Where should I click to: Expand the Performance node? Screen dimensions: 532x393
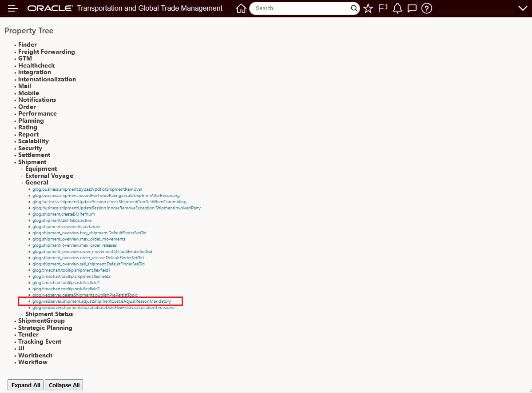[x=37, y=114]
